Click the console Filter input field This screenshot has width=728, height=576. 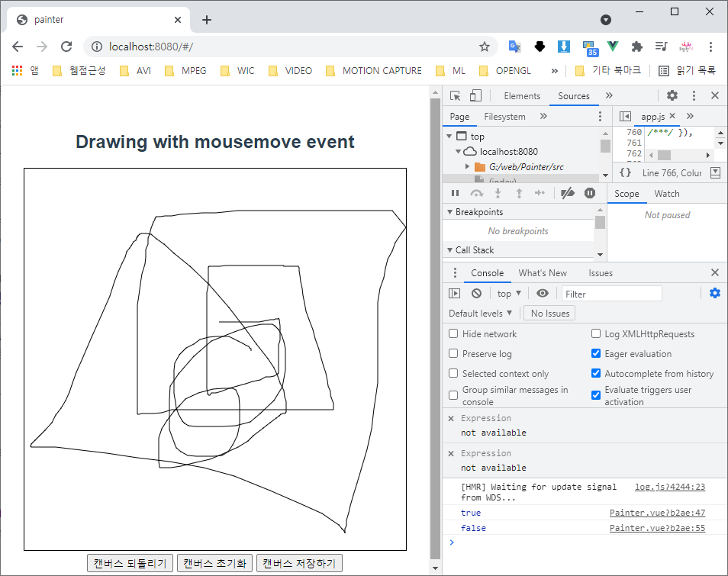611,293
